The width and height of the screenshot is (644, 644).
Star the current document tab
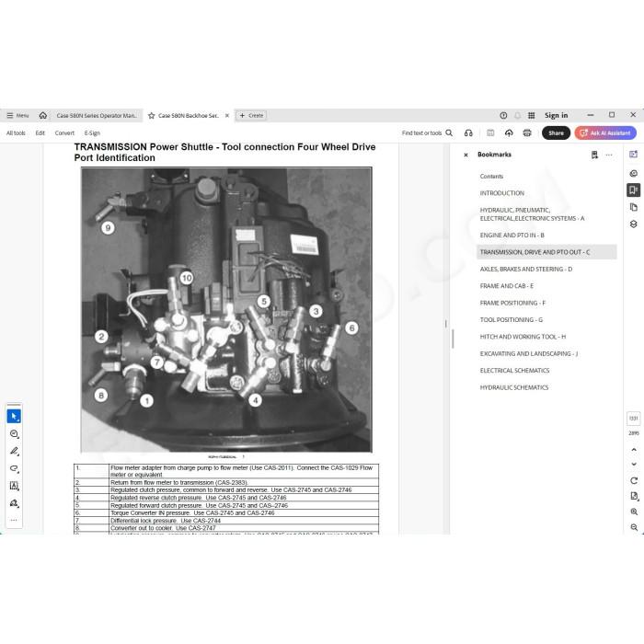click(x=151, y=115)
